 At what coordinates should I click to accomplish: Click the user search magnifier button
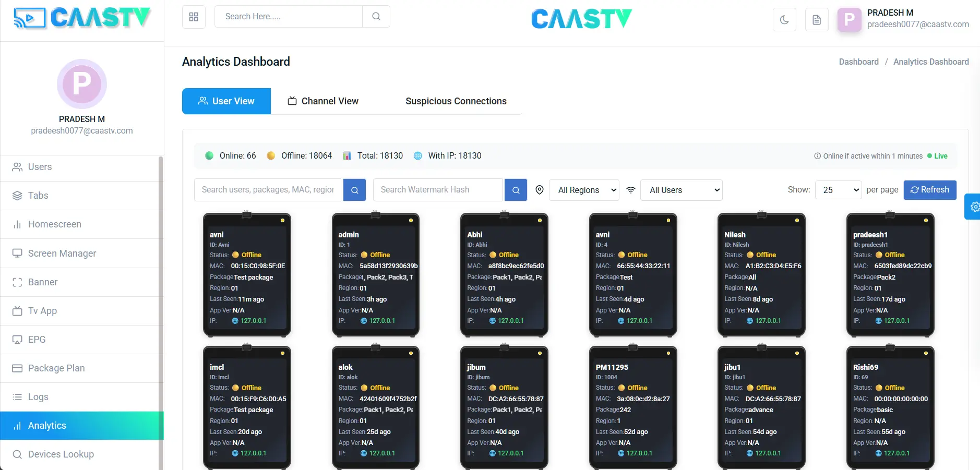click(x=354, y=190)
